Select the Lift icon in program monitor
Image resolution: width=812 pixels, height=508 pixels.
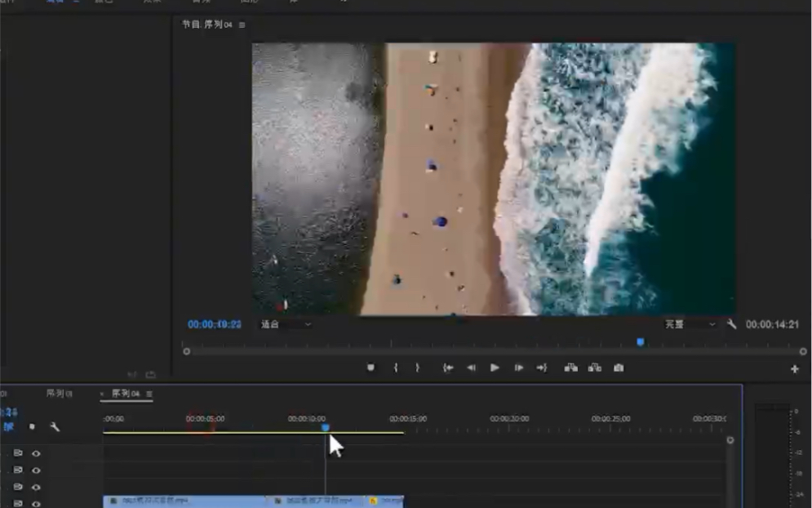point(570,368)
